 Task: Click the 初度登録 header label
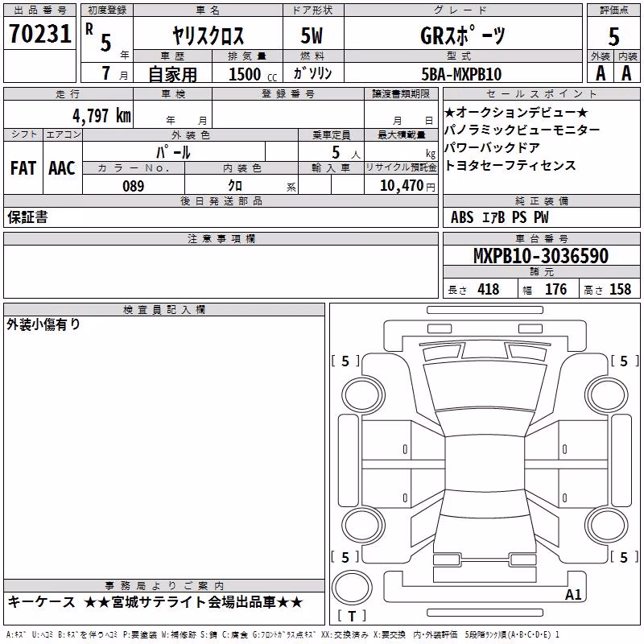[107, 10]
